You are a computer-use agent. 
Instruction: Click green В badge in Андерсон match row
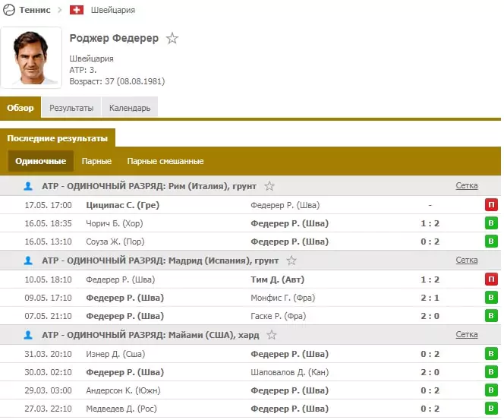(x=491, y=390)
